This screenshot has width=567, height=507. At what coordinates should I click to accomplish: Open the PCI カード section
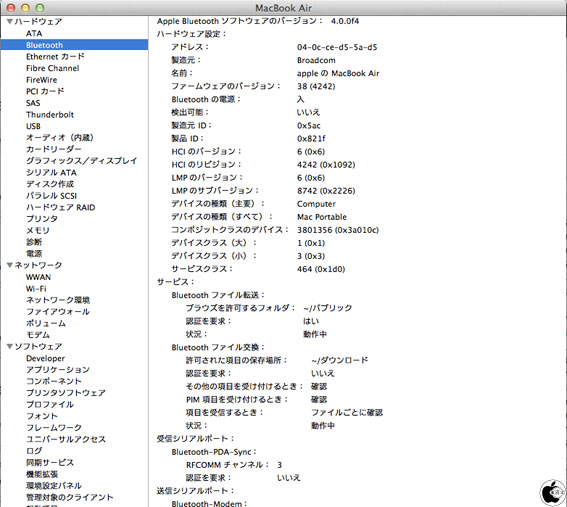[x=45, y=91]
